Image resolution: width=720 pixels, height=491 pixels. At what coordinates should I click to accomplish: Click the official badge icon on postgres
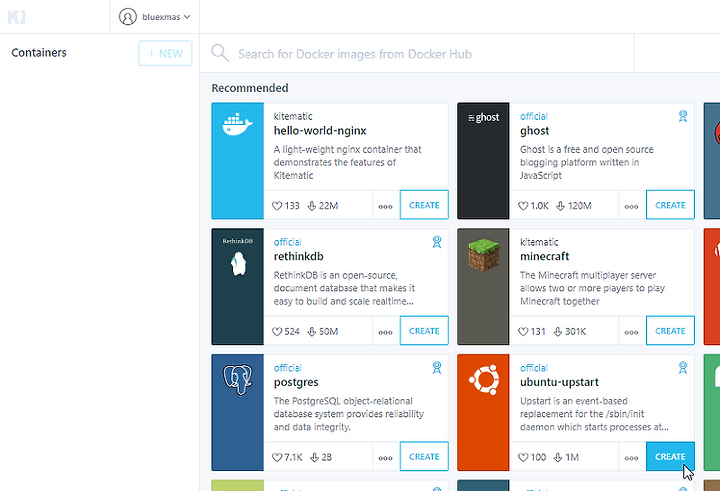coord(437,368)
